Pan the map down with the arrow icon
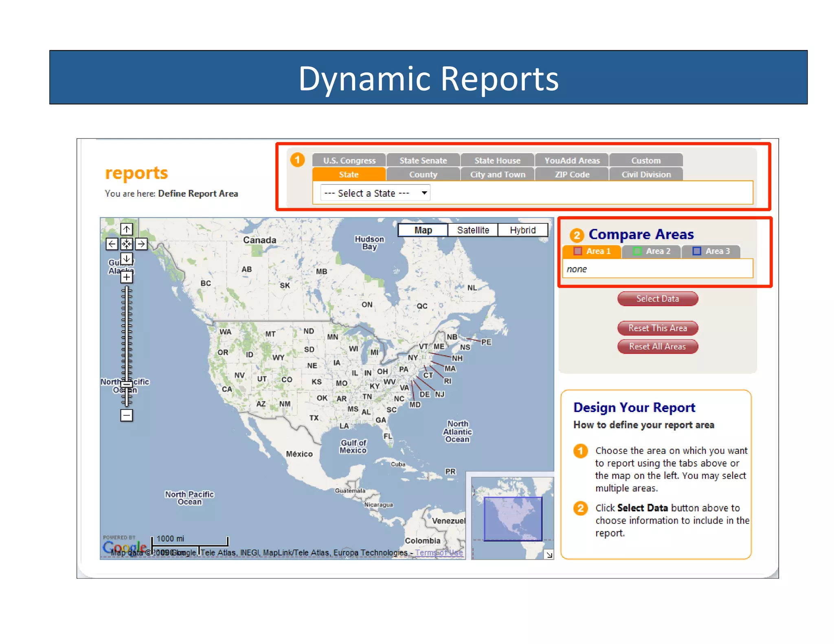The height and width of the screenshot is (644, 834). click(x=127, y=258)
